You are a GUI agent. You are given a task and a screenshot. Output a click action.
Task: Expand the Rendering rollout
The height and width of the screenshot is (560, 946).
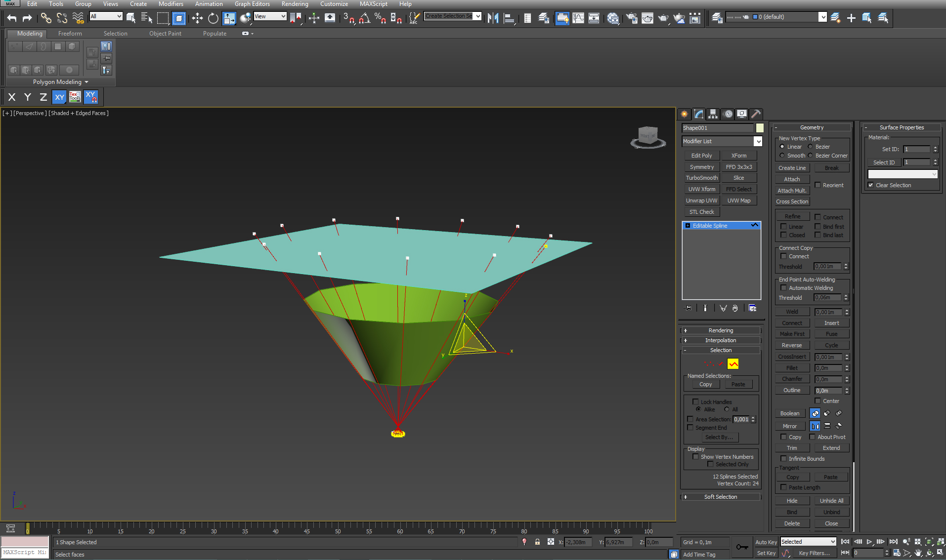click(721, 330)
